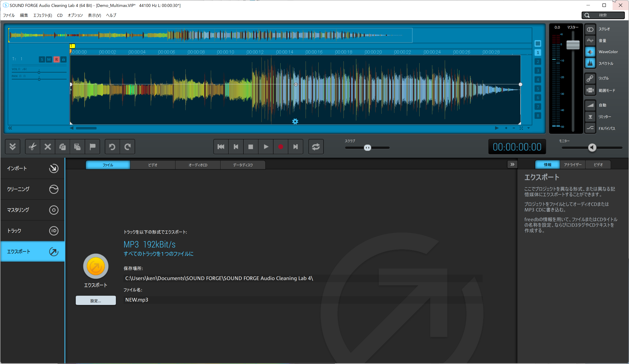Click the MP3 192kBit/s format link
Screen dimensions: 629x364
[x=150, y=244]
